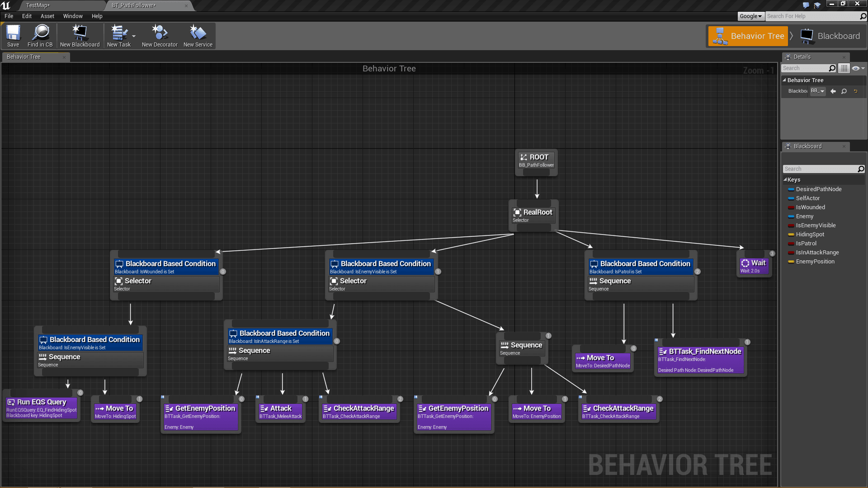Image resolution: width=868 pixels, height=488 pixels.
Task: Close the Behavior Tree graph tab
Action: [64, 57]
